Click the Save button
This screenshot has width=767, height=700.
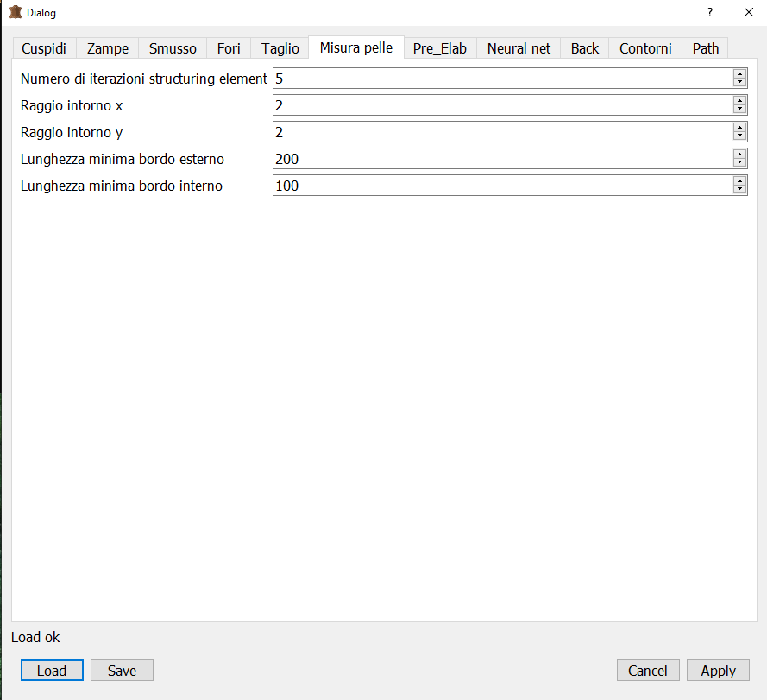[x=122, y=671]
